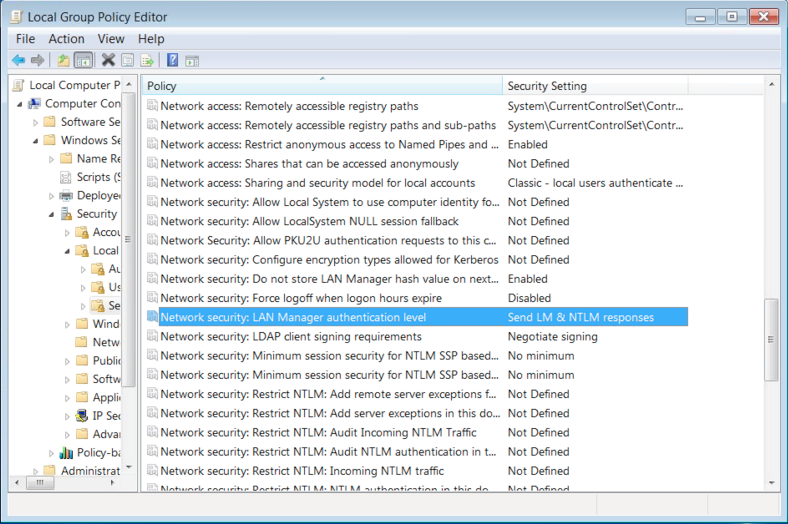788x524 pixels.
Task: Click the Policy-based QoS chart icon
Action: click(66, 453)
